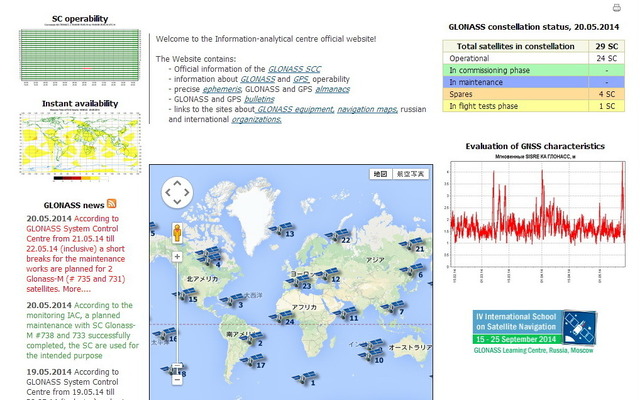This screenshot has height=400, width=640.
Task: Open the GLONASS SCC link
Action: (x=294, y=69)
